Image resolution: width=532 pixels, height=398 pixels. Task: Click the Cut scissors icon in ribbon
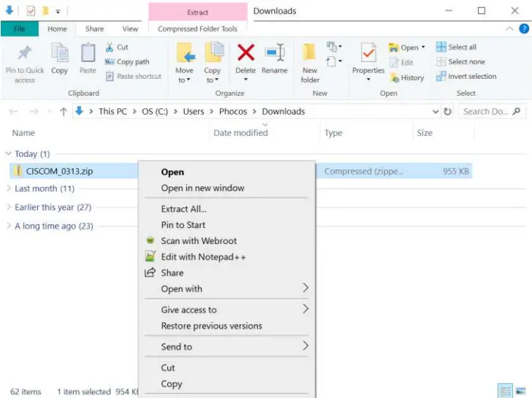click(110, 47)
